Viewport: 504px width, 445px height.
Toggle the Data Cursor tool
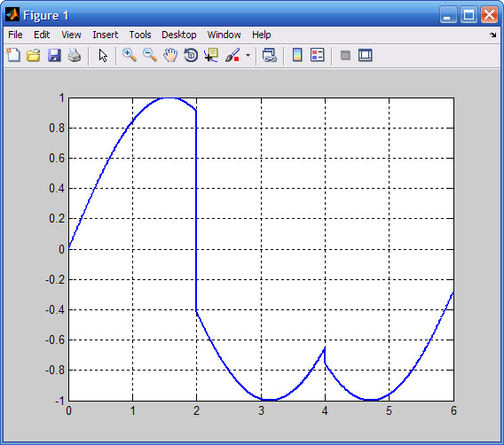pos(211,55)
